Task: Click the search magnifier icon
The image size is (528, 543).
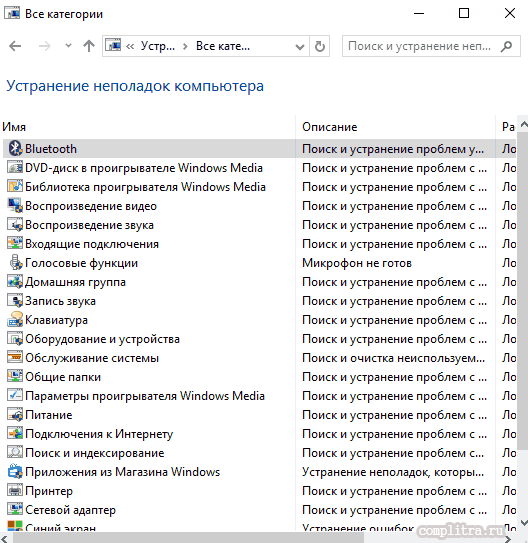Action: pyautogui.click(x=507, y=46)
